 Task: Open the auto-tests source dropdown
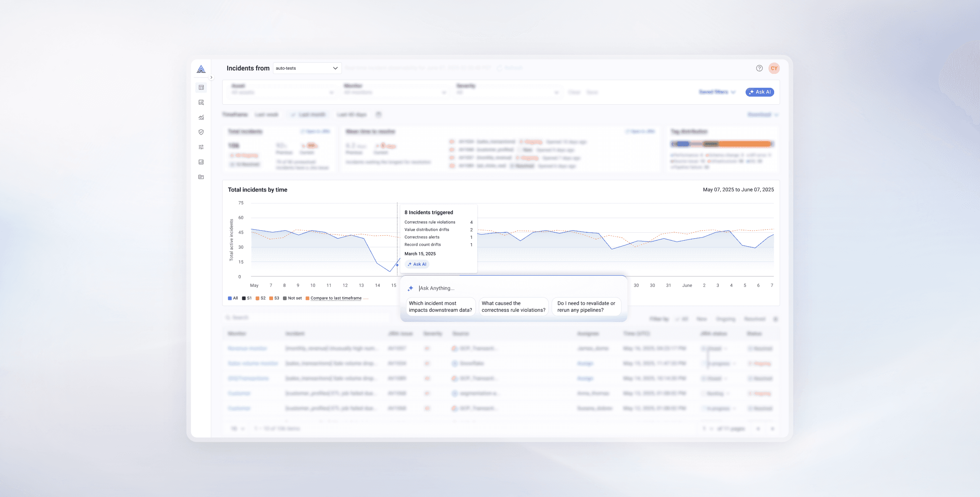pyautogui.click(x=307, y=68)
